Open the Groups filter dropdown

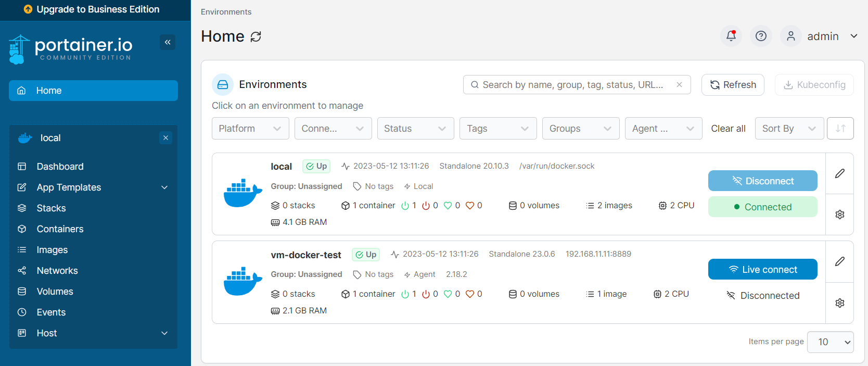[x=581, y=129]
